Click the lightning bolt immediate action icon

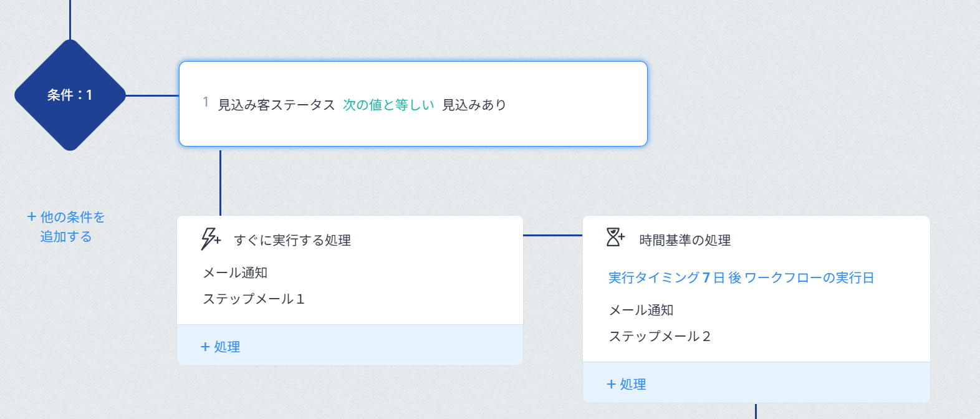click(210, 239)
